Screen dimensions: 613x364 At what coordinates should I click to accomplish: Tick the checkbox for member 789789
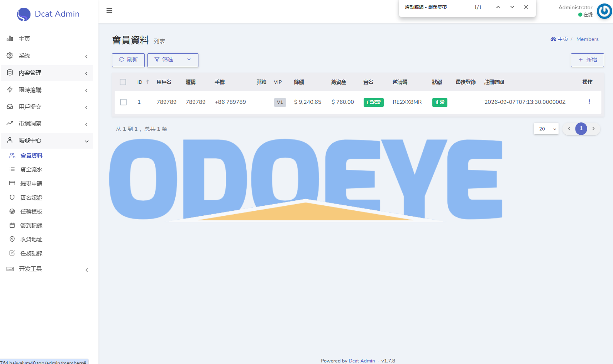pos(124,102)
